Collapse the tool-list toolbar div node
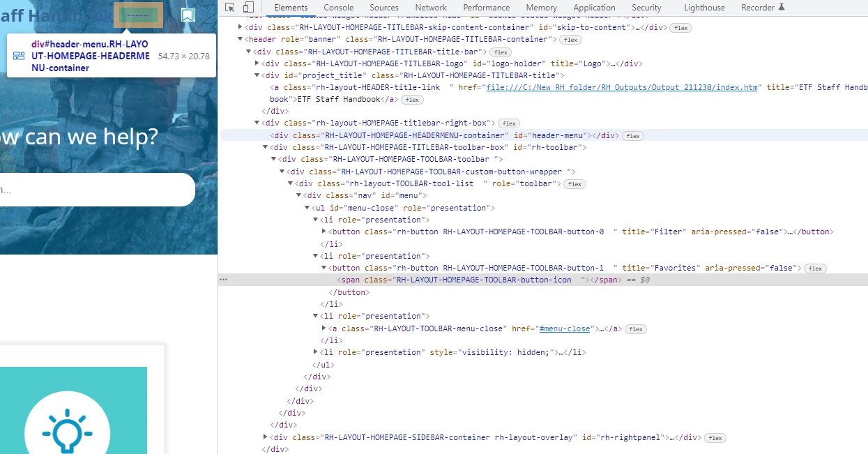Screen dimensions: 868x454 click(x=291, y=183)
